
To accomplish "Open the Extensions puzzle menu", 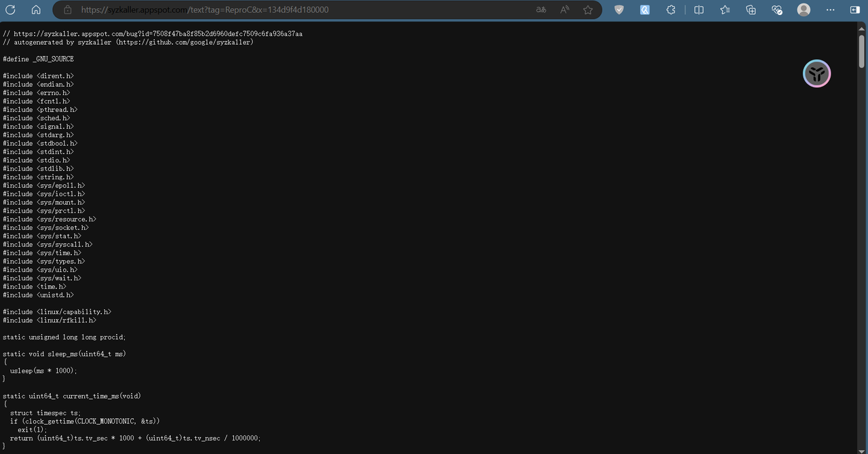I will 671,10.
